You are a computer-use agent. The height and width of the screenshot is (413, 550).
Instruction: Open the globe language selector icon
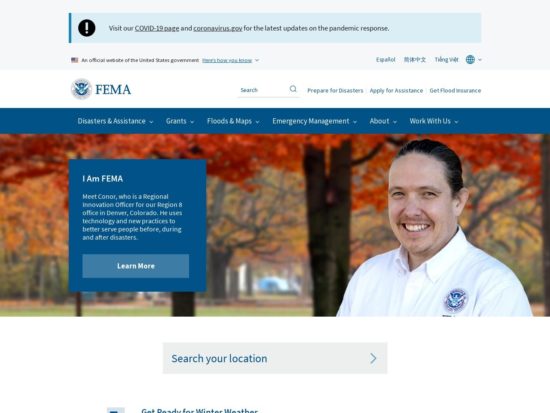470,60
